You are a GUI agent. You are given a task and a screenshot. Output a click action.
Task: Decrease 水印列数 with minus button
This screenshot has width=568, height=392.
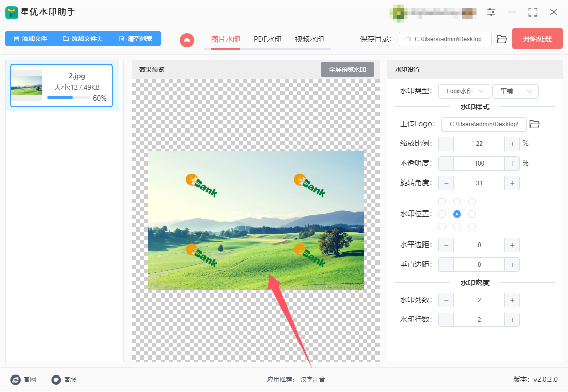[446, 300]
